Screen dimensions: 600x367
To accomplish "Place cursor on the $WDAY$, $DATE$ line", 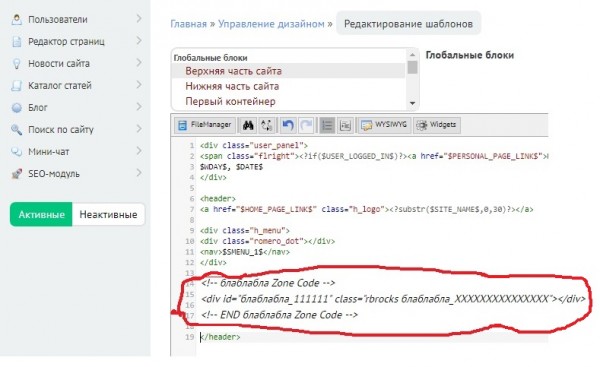I will 231,167.
